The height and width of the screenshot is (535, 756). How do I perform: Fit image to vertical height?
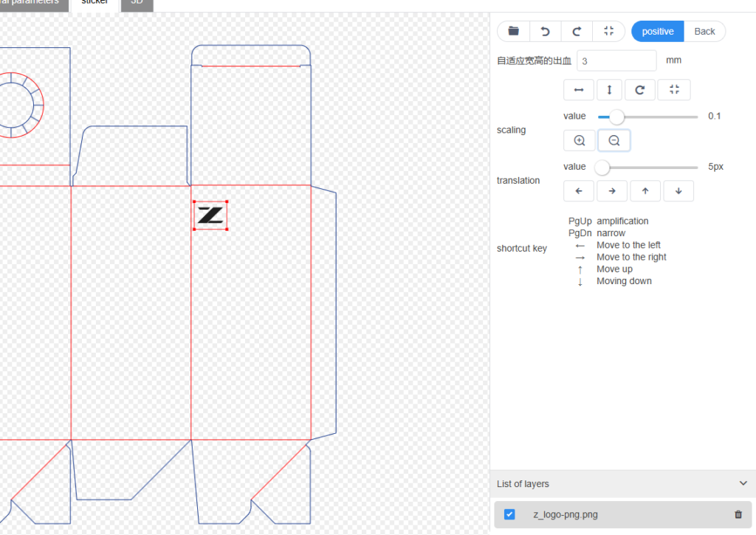[x=609, y=89]
